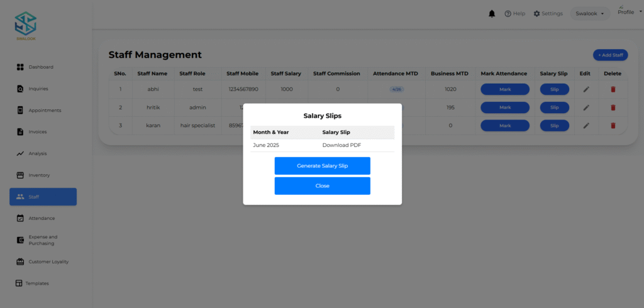Open Settings gear in header

pyautogui.click(x=548, y=14)
